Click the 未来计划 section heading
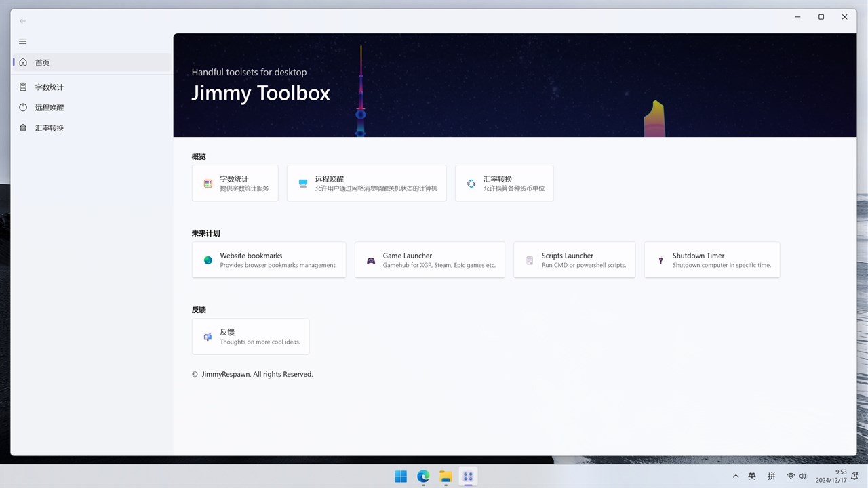This screenshot has width=868, height=488. 206,233
